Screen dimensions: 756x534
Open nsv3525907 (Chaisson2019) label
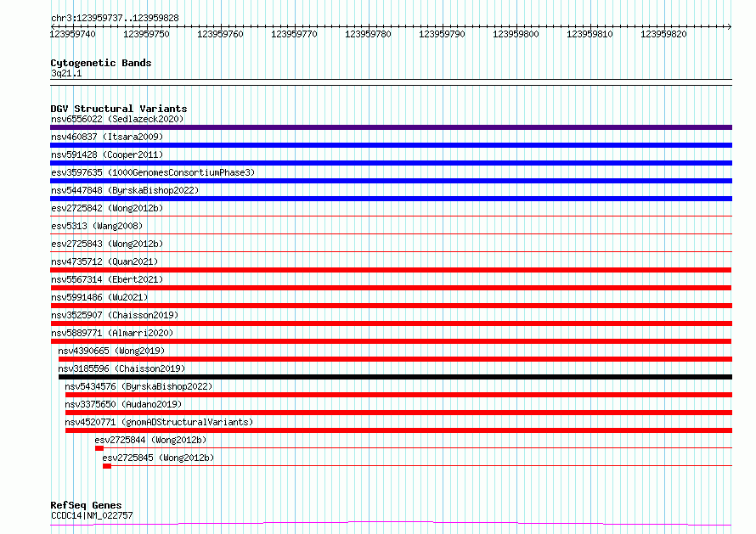115,315
